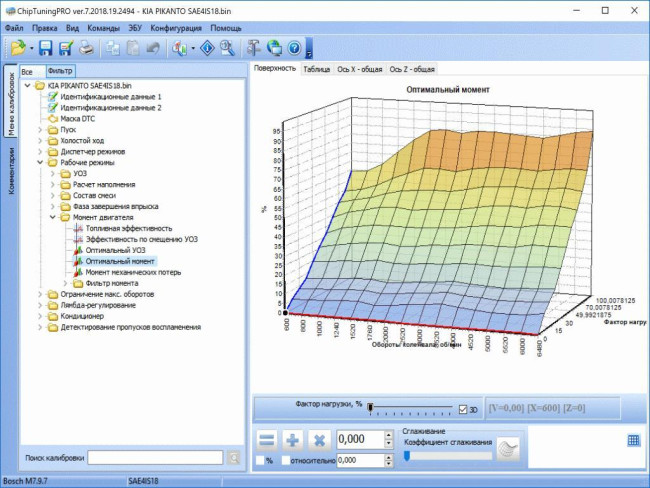Collapse the KIA PIKANTO SAE4IS18.bin root node
The width and height of the screenshot is (650, 488).
(27, 85)
